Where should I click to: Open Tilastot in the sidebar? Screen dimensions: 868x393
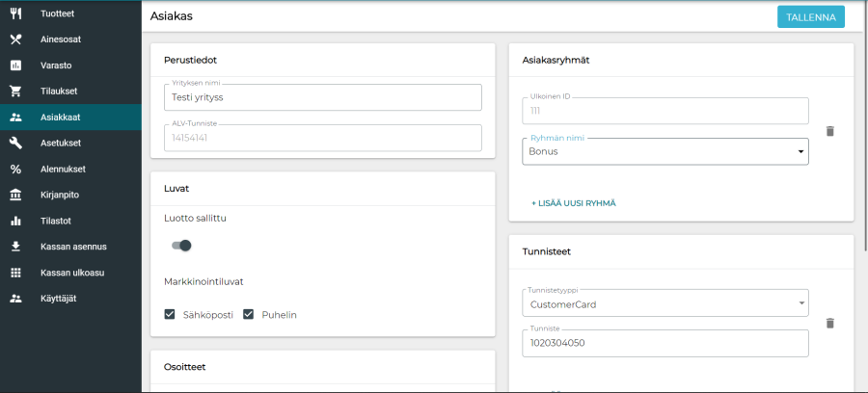(x=56, y=221)
